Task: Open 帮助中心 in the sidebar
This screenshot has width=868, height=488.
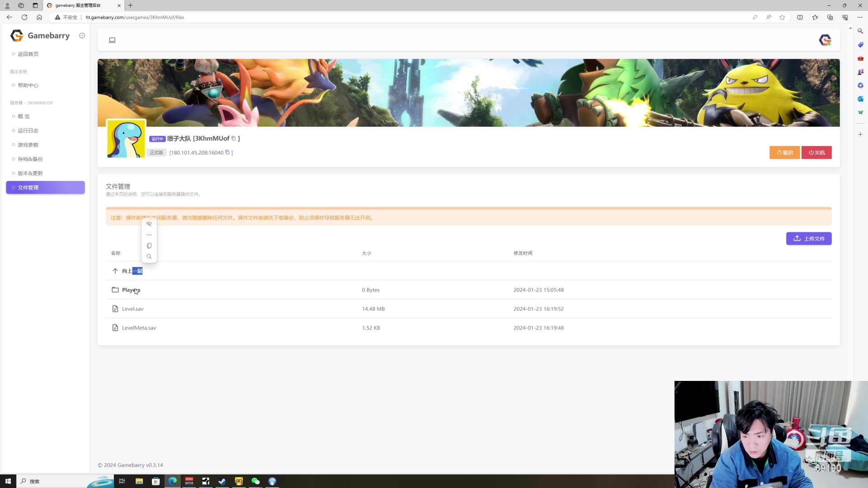Action: click(x=28, y=85)
